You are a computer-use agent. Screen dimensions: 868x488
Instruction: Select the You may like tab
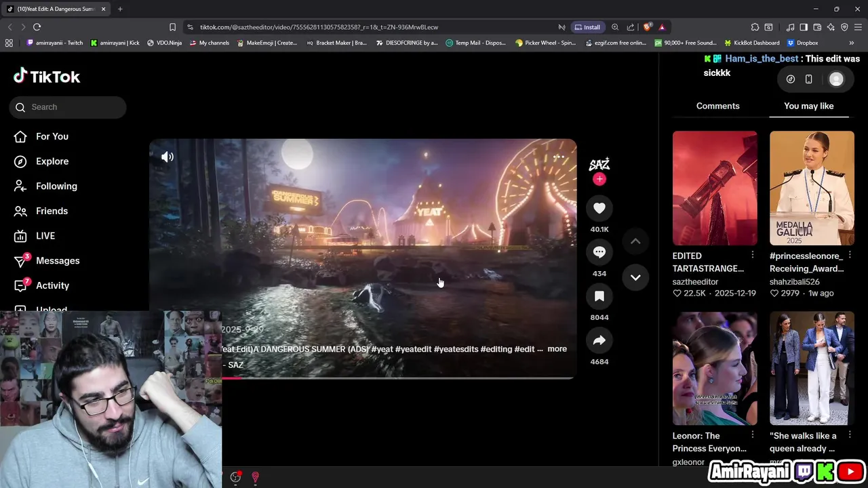808,106
